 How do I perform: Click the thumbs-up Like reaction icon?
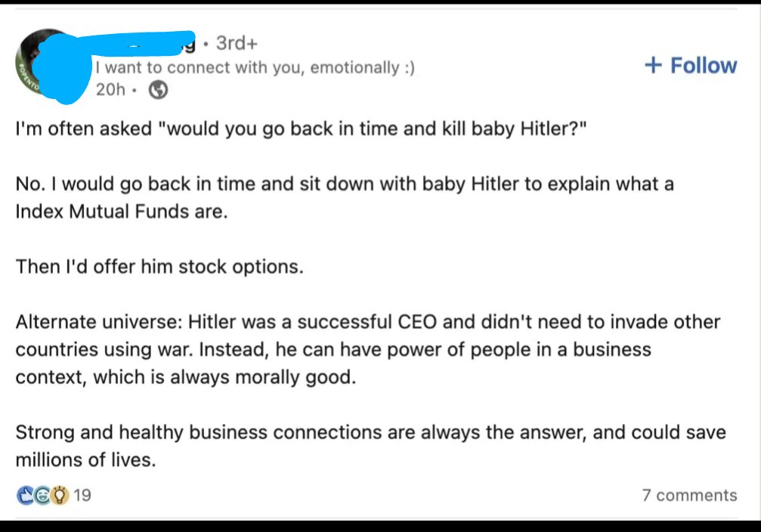tap(25, 496)
